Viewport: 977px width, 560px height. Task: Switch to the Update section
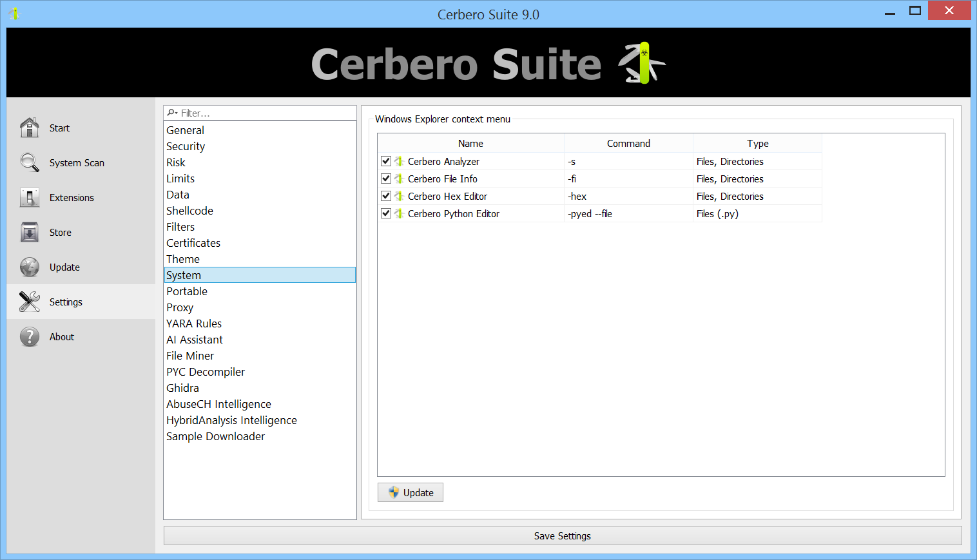pos(81,267)
